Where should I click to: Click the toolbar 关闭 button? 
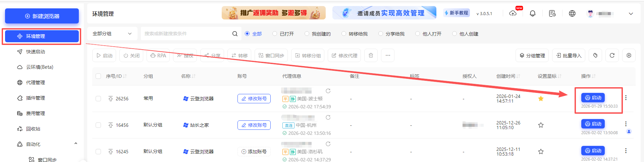pos(131,55)
